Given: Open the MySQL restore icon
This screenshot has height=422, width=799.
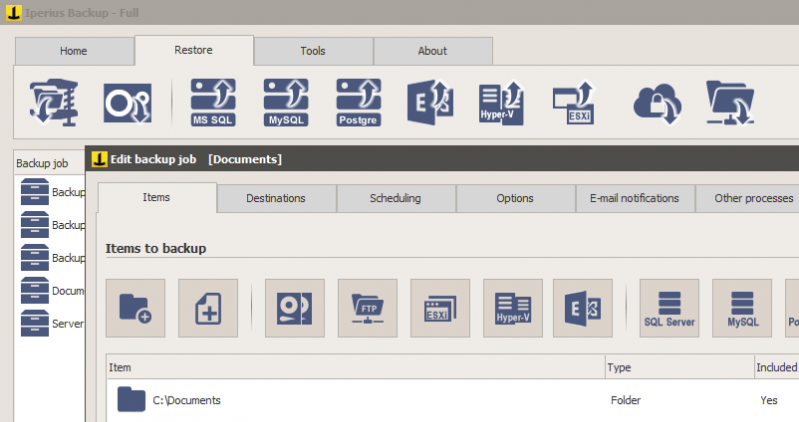Looking at the screenshot, I should 286,102.
